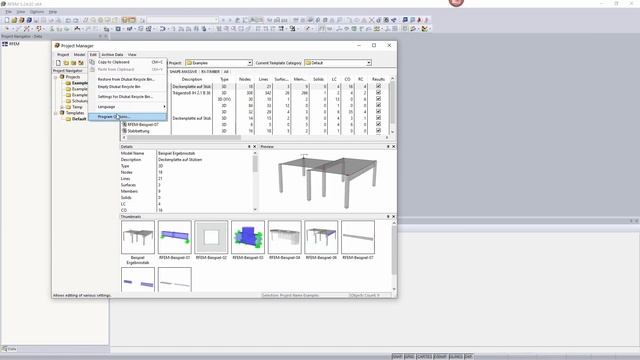
Task: Pin the Details panel
Action: (249, 147)
